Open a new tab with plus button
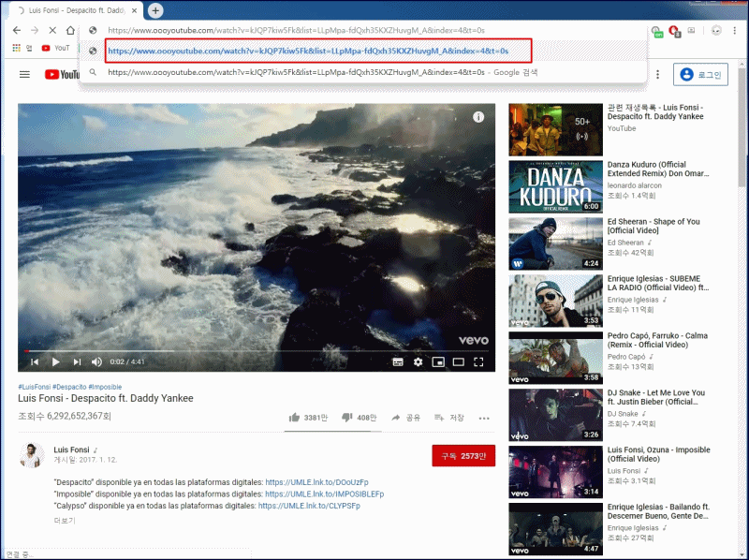749x560 pixels. [155, 10]
